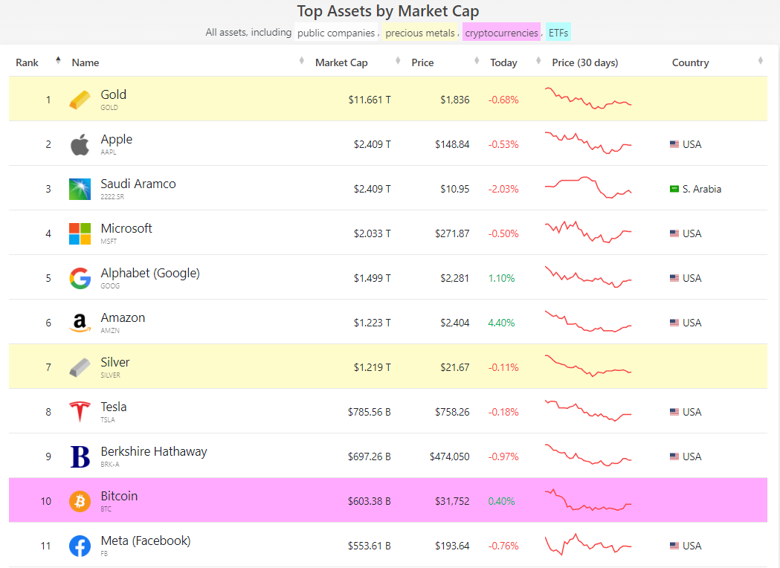Click the Gold bar icon
Viewport: 780px width, 568px height.
click(80, 100)
